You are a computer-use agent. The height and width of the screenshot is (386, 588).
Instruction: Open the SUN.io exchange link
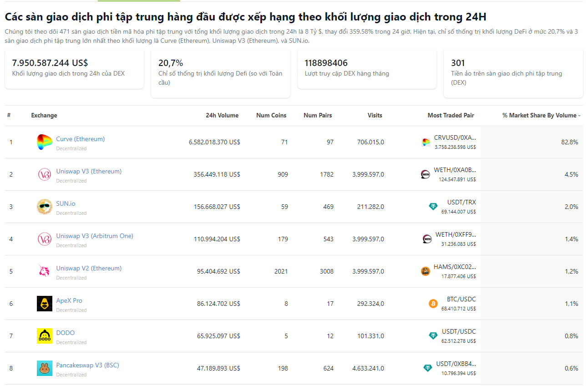66,204
